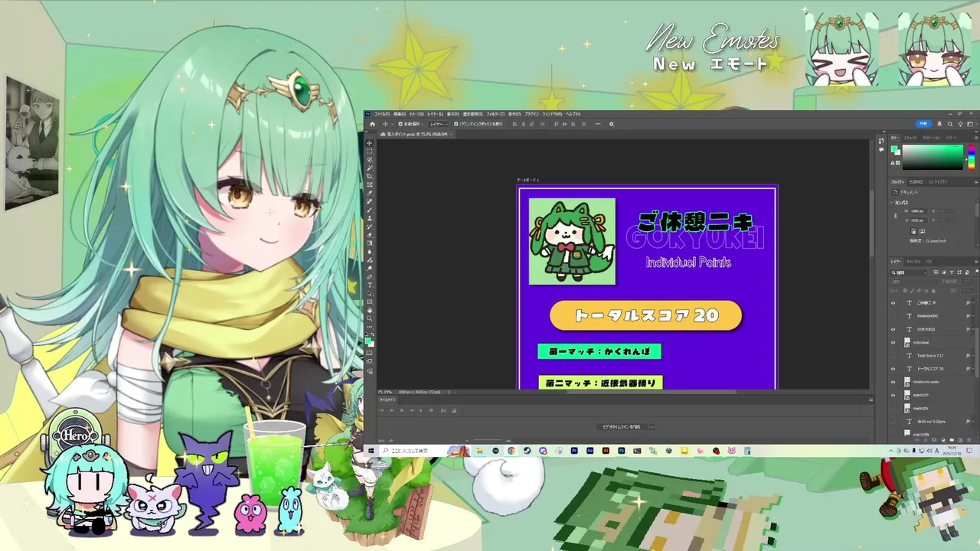Click the Windows Start button
The image size is (980, 551).
[x=371, y=451]
